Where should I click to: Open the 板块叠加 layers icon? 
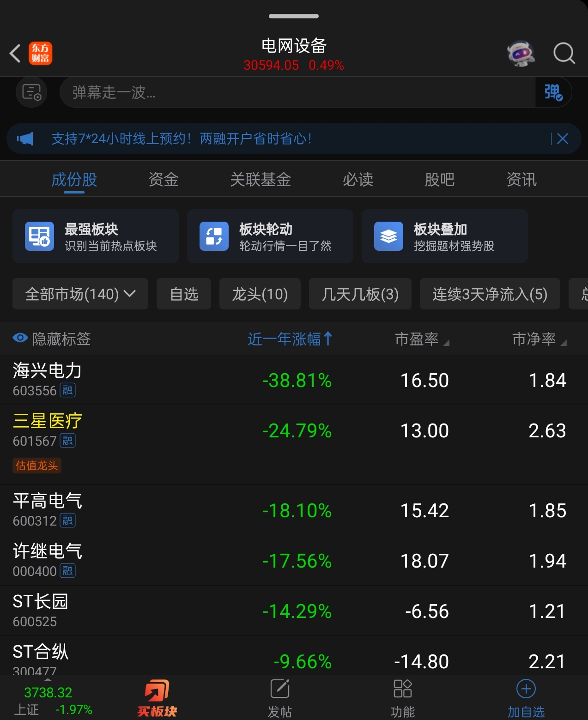pos(388,236)
